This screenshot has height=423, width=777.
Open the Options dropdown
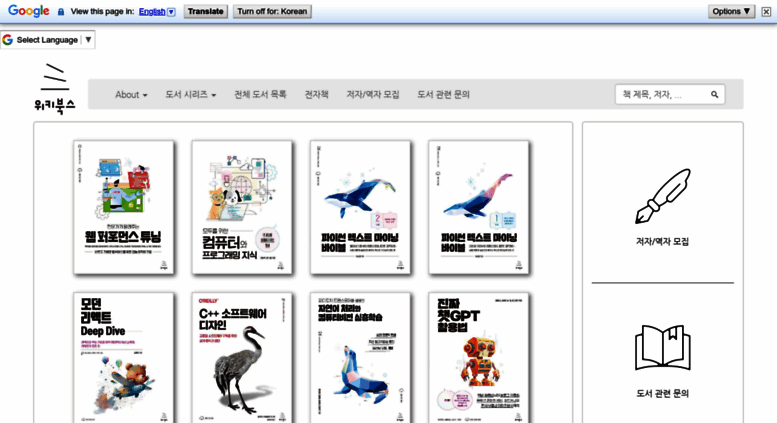click(731, 11)
